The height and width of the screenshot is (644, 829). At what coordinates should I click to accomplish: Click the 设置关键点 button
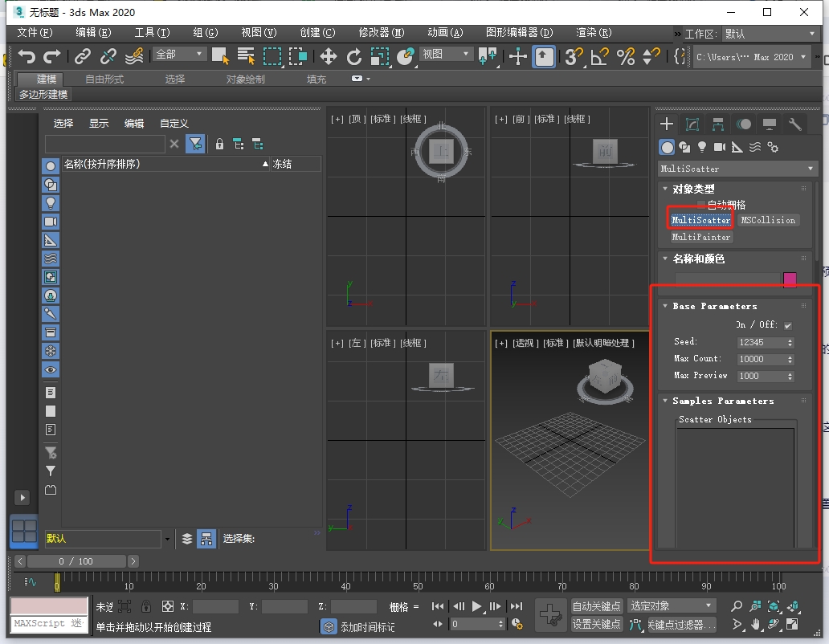point(596,625)
